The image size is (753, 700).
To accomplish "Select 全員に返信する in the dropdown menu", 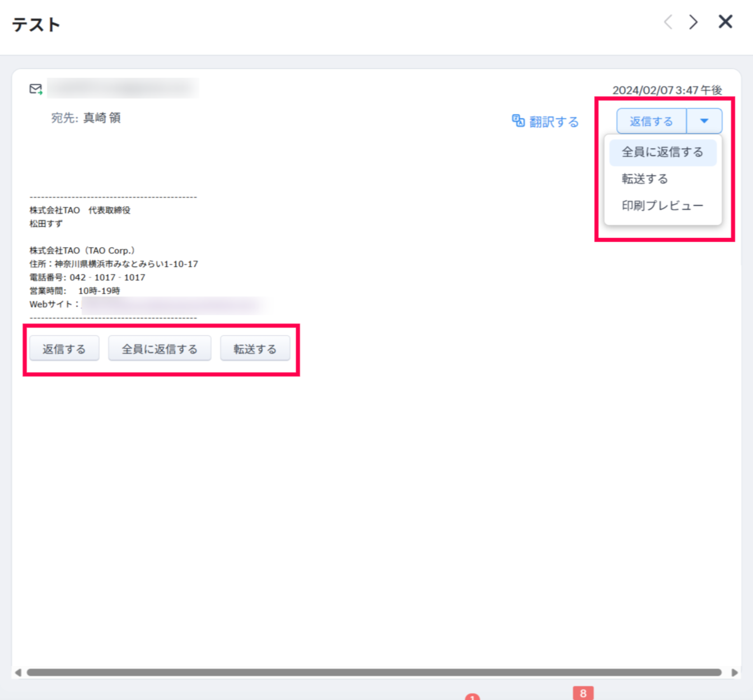I will tap(662, 152).
